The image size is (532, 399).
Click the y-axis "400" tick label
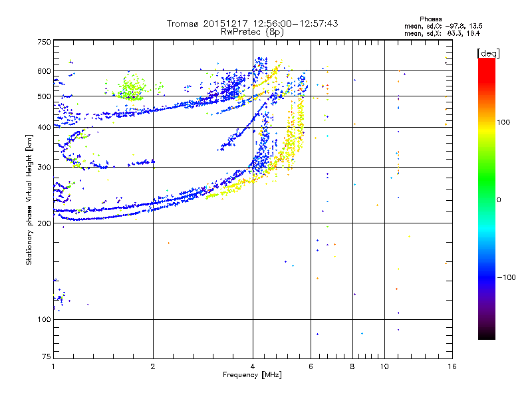tap(44, 127)
